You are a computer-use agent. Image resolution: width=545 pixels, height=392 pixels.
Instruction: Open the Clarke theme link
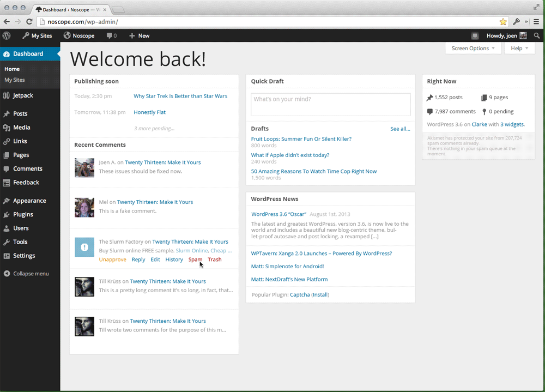(479, 124)
